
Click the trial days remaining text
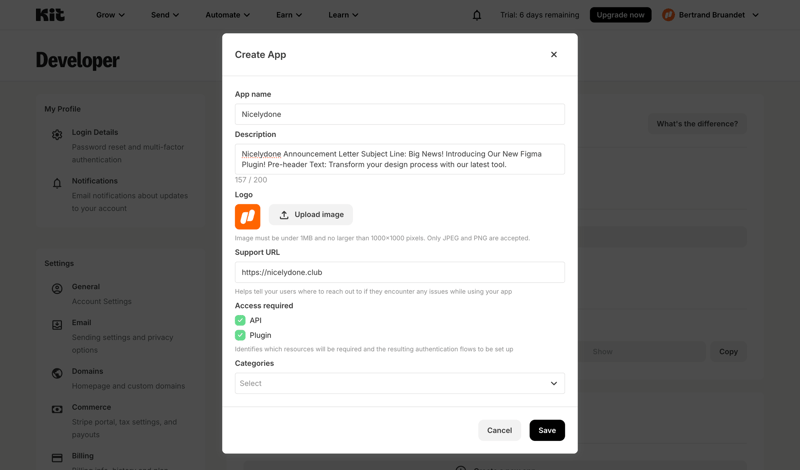tap(539, 15)
